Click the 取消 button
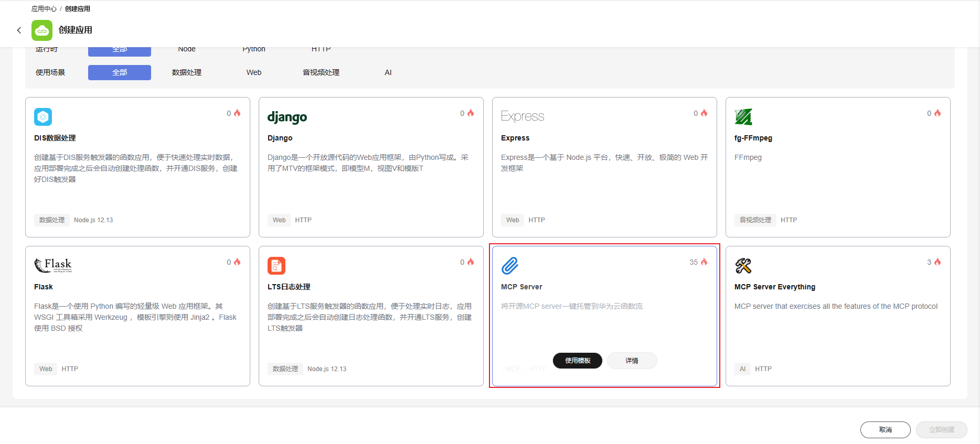Screen dimensions: 980x444 [x=886, y=430]
